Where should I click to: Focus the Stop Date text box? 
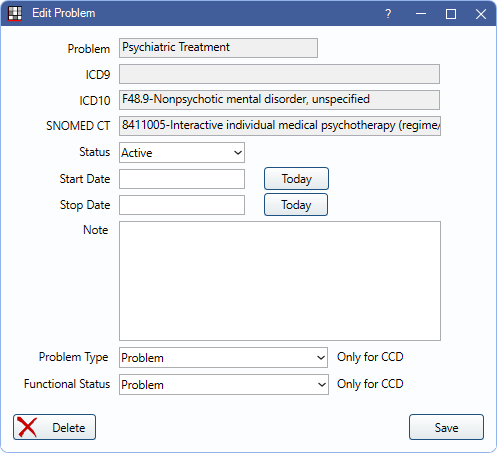point(182,205)
